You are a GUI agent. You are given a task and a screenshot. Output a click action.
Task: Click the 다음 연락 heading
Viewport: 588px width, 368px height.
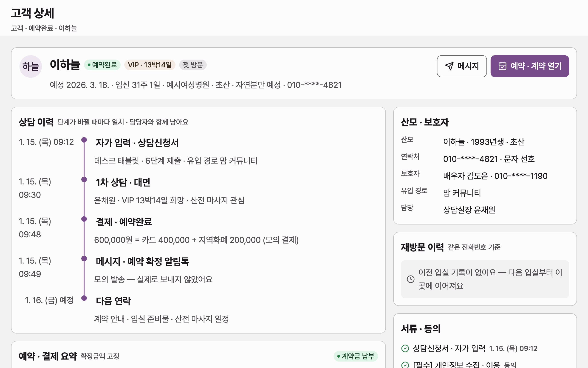(113, 301)
